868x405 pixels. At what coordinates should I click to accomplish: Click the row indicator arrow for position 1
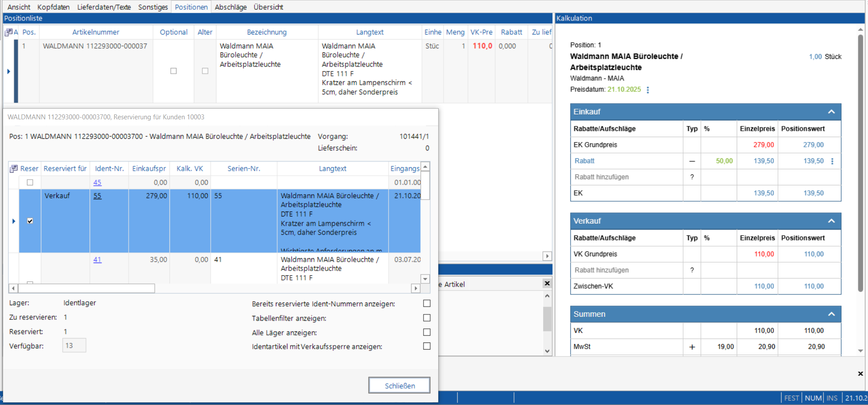(x=9, y=71)
